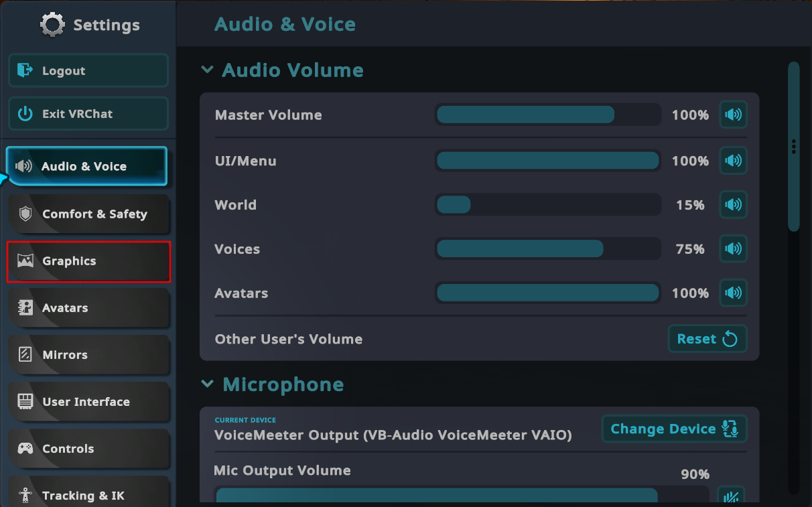The width and height of the screenshot is (812, 507).
Task: Toggle the Voices volume speaker icon
Action: 733,249
